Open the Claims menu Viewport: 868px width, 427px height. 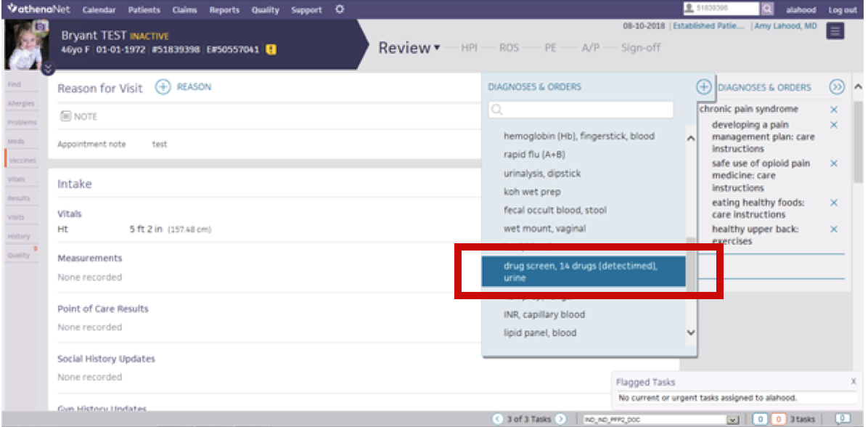coord(184,10)
